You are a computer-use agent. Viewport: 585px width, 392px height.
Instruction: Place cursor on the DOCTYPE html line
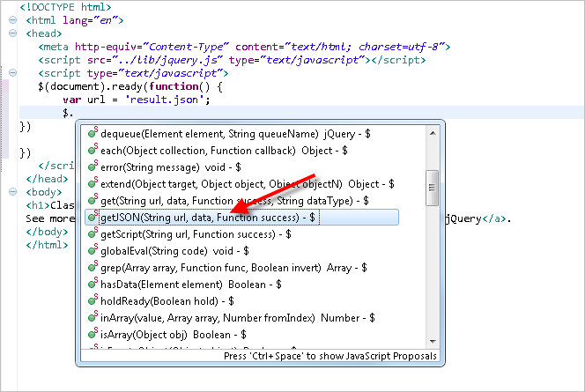point(66,7)
